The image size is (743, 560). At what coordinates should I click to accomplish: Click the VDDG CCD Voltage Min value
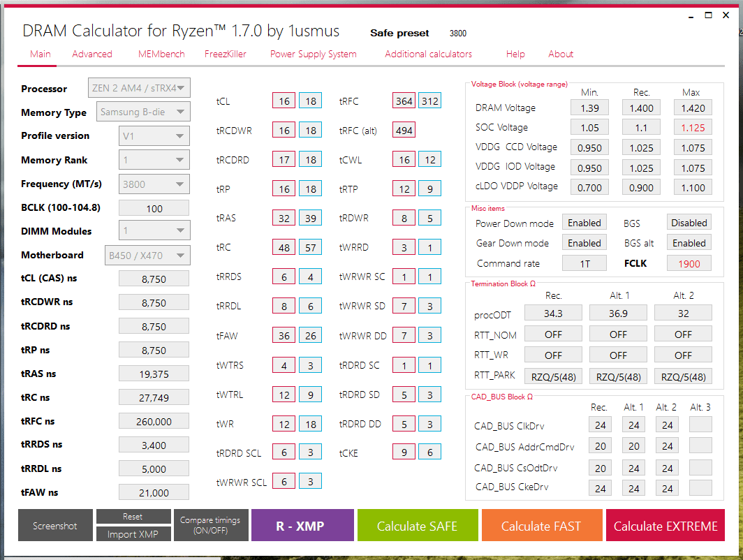tap(589, 148)
